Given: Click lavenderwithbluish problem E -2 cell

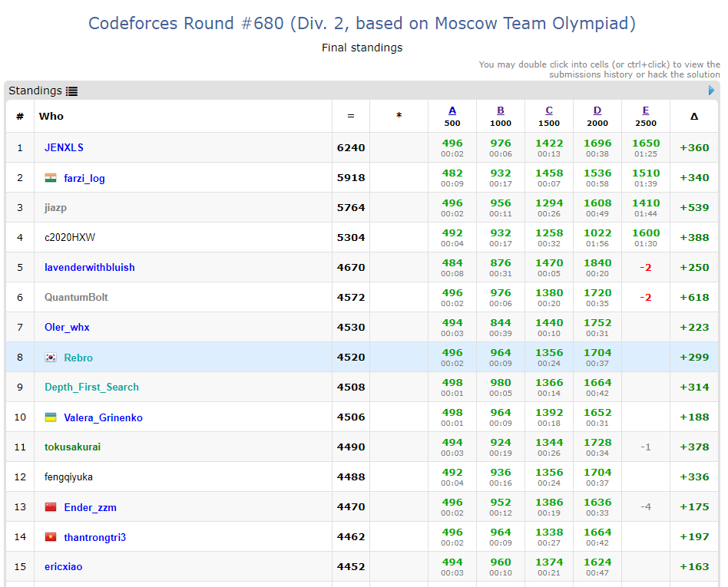Looking at the screenshot, I should pyautogui.click(x=645, y=267).
